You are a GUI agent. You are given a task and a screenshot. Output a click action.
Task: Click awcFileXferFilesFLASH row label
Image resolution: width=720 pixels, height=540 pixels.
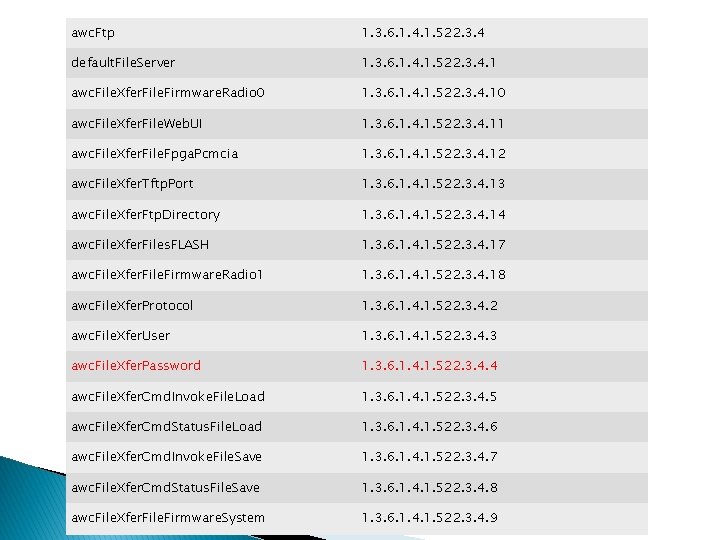[140, 245]
